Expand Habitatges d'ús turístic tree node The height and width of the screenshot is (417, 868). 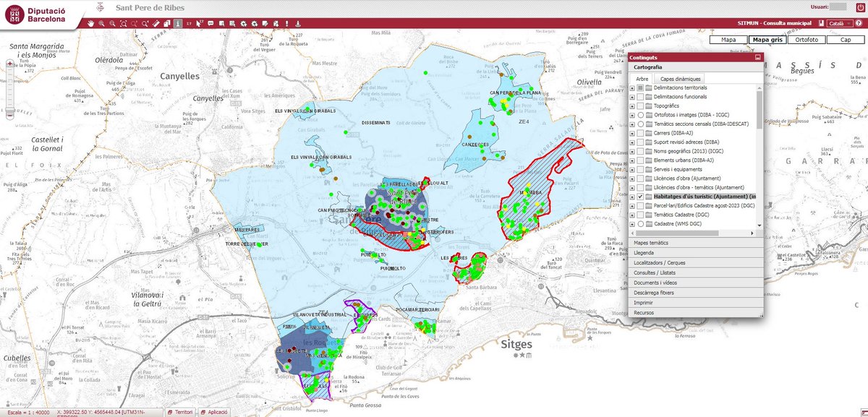coord(632,197)
